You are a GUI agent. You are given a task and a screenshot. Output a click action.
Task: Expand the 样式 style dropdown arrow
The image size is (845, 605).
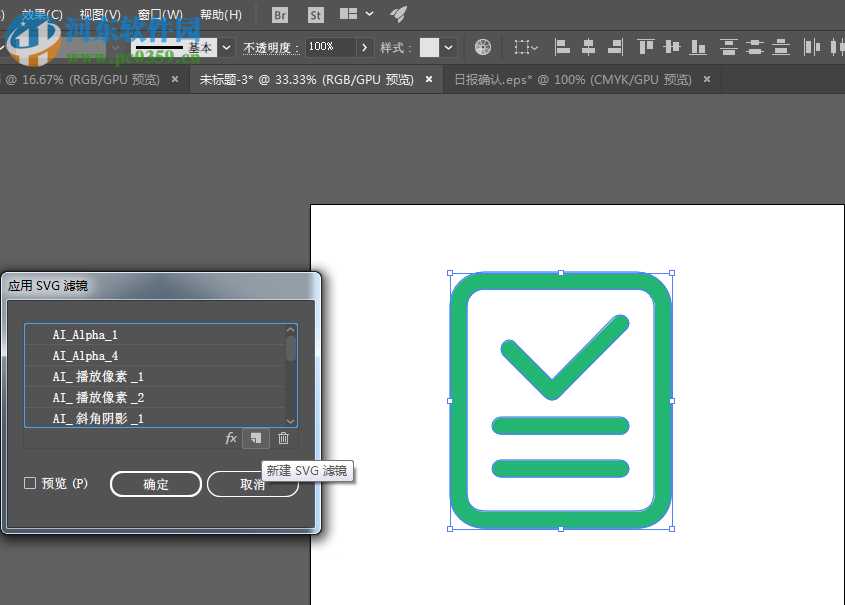[x=449, y=47]
